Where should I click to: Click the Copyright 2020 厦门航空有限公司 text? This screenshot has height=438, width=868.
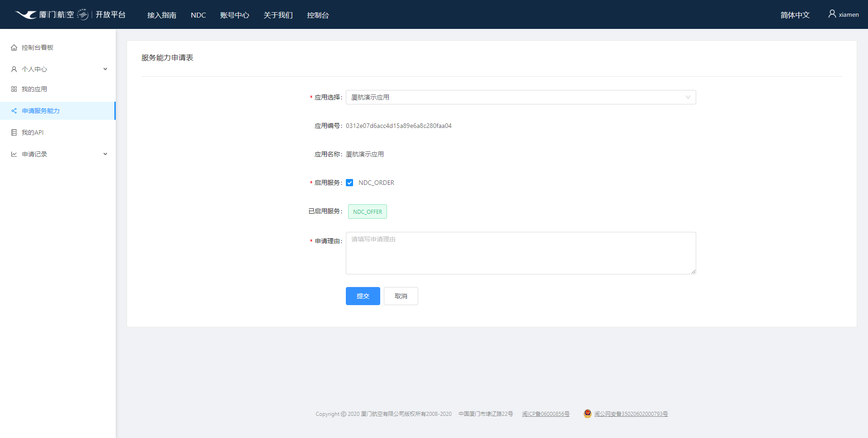pyautogui.click(x=383, y=414)
